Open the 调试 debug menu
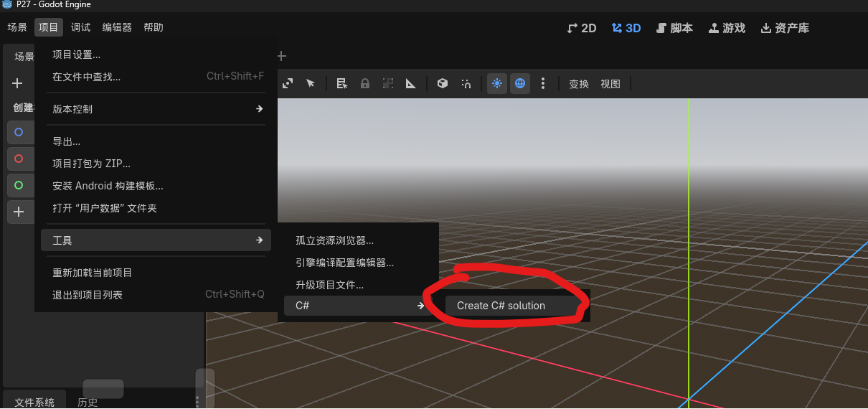Screen dimensions: 868x409 point(80,27)
